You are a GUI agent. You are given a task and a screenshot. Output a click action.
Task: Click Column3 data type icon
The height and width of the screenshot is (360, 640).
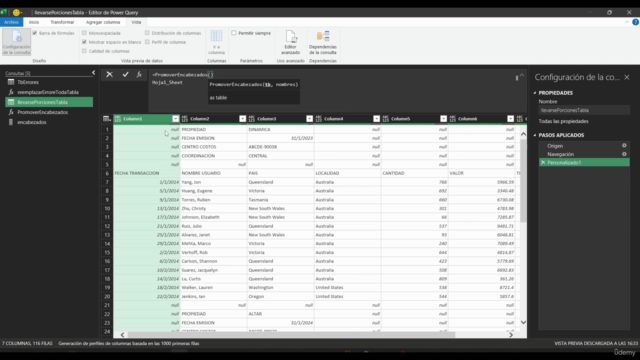251,119
